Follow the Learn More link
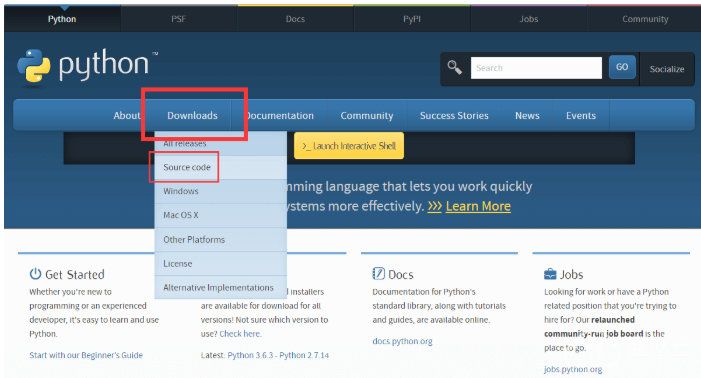 point(478,206)
